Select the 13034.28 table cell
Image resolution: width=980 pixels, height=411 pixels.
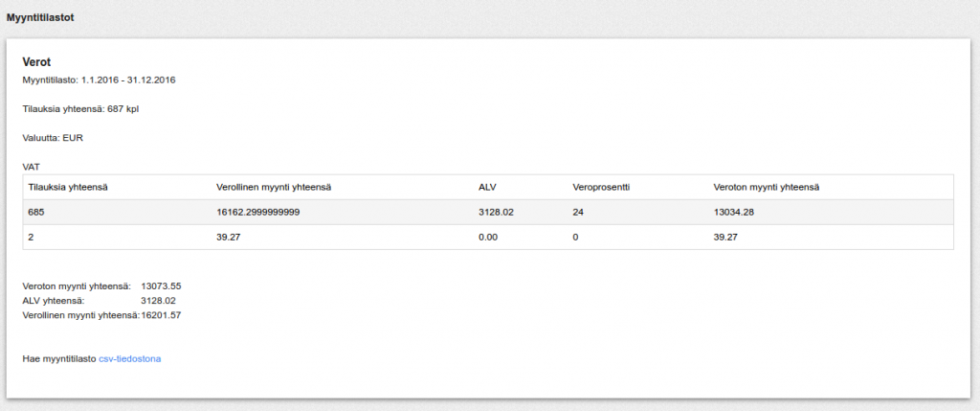pos(734,212)
